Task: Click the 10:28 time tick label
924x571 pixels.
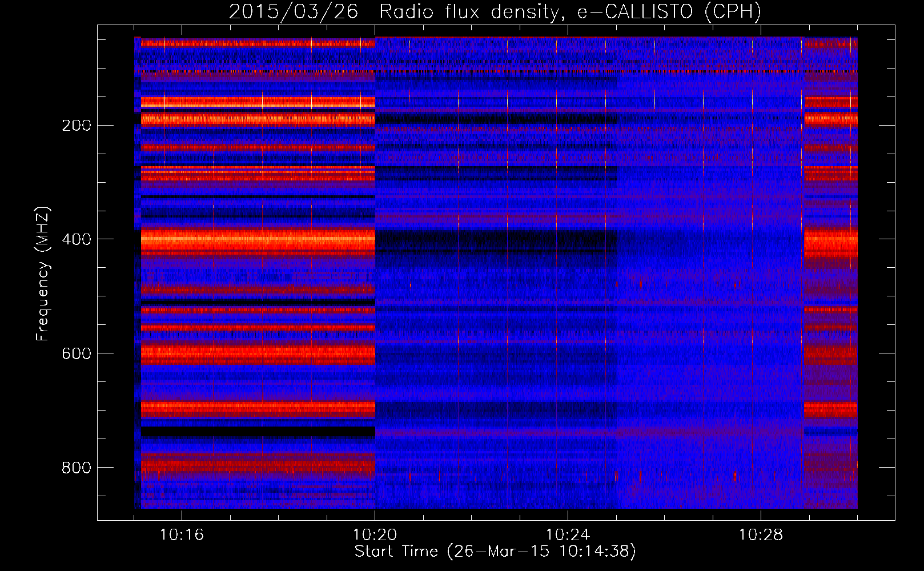Action: pyautogui.click(x=761, y=534)
